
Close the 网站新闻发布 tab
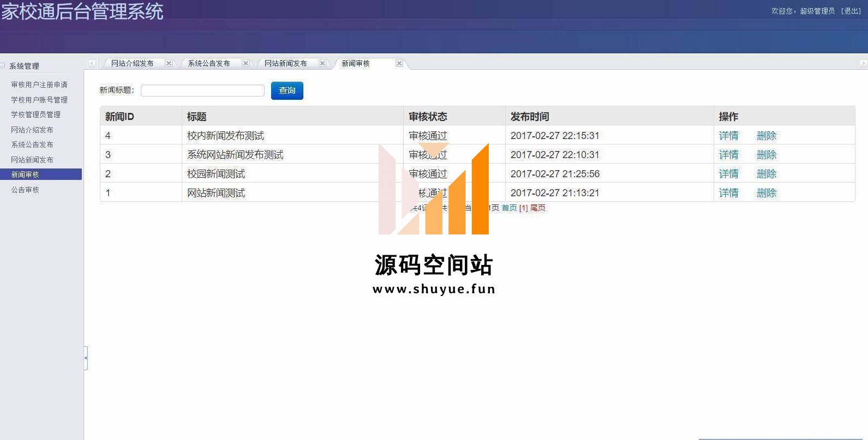(322, 63)
